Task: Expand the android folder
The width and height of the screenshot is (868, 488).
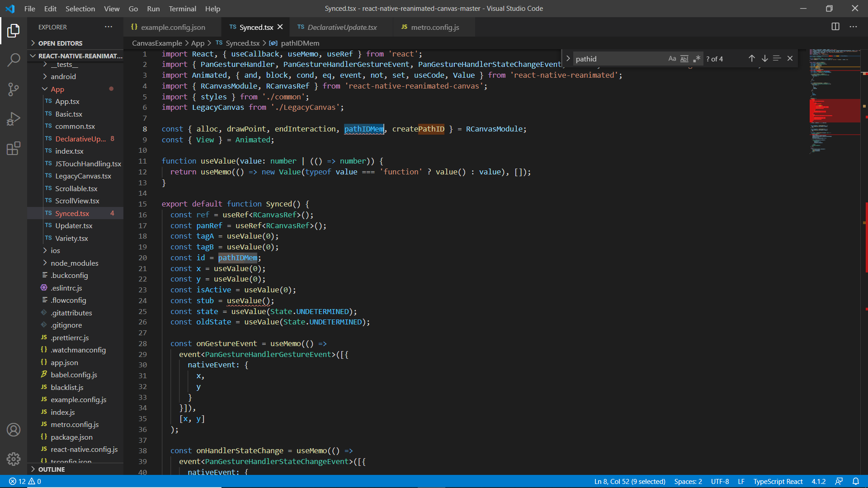Action: pos(63,76)
